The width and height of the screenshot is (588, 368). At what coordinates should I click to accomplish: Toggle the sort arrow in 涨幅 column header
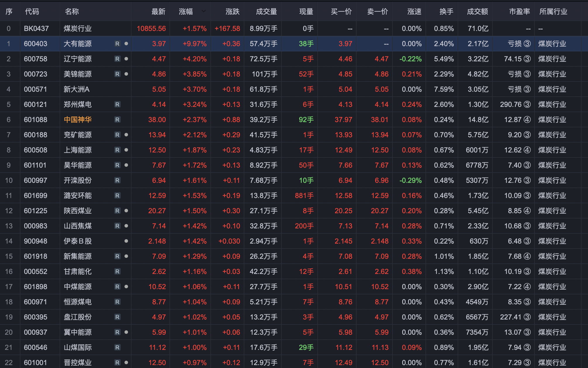204,11
